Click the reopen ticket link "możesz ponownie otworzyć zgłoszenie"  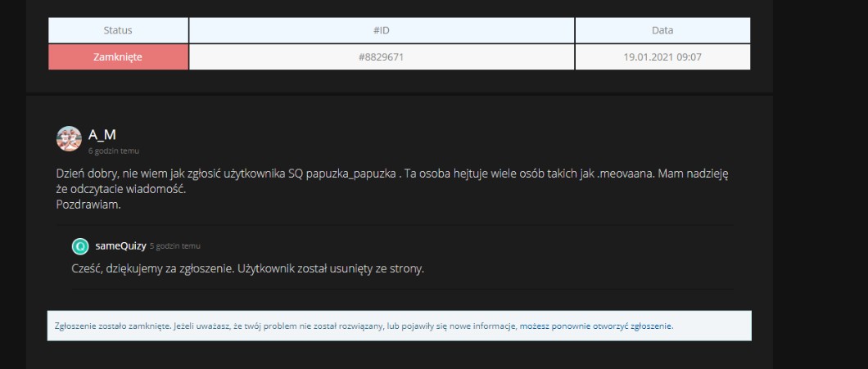595,326
